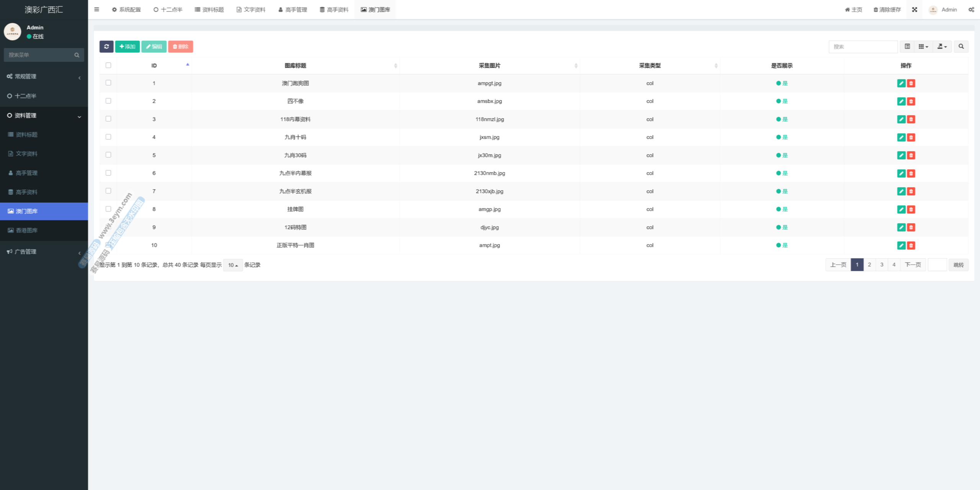The width and height of the screenshot is (980, 490).
Task: Open the page size 10 dropdown
Action: click(233, 265)
